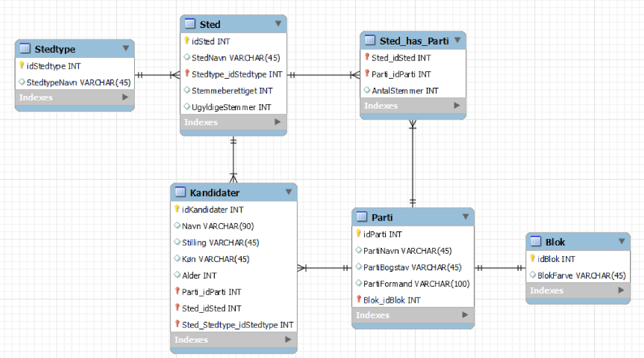
Task: Select the PartiFormand VARCHAR(100) column
Action: click(x=413, y=284)
